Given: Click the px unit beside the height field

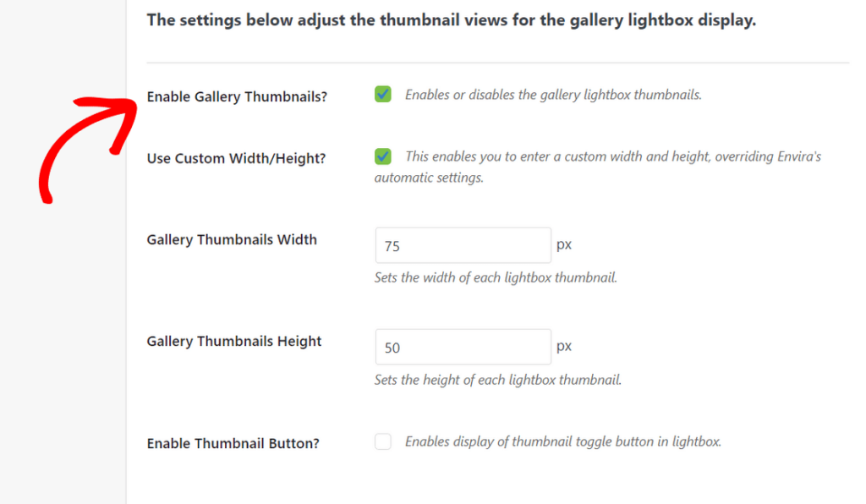Looking at the screenshot, I should point(563,345).
